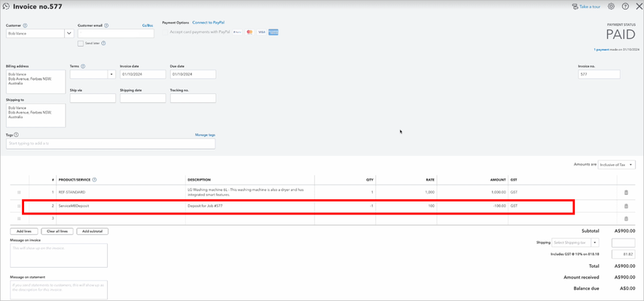
Task: Click the Invoice date field
Action: coord(143,74)
